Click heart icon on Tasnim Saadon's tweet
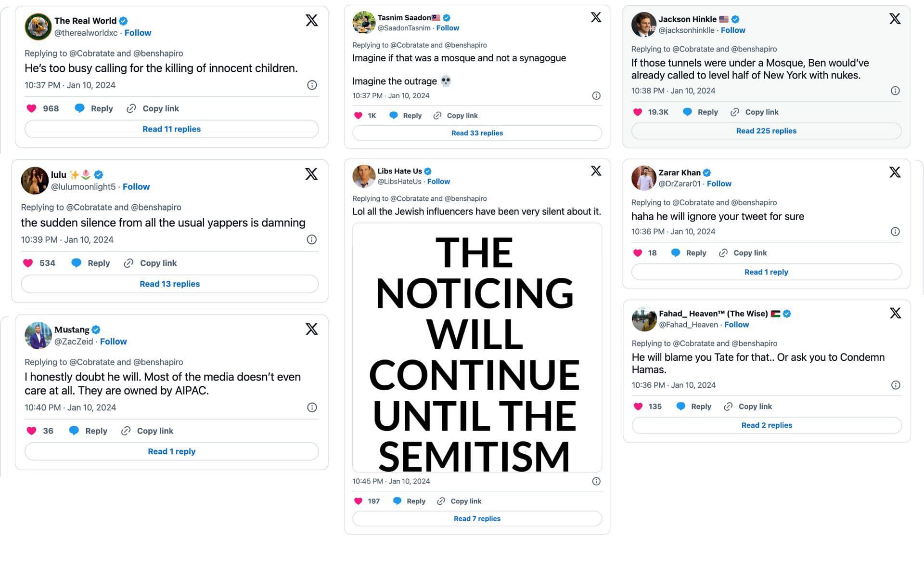924x578 pixels. click(358, 116)
